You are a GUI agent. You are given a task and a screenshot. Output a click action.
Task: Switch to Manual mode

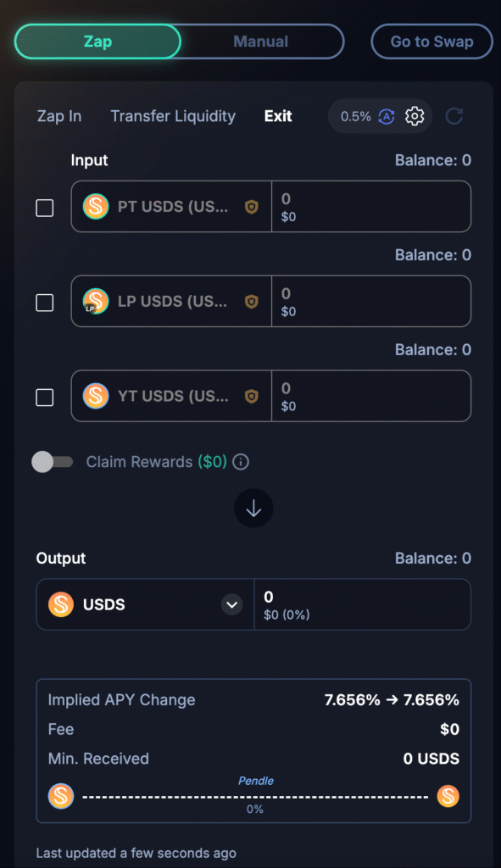261,42
